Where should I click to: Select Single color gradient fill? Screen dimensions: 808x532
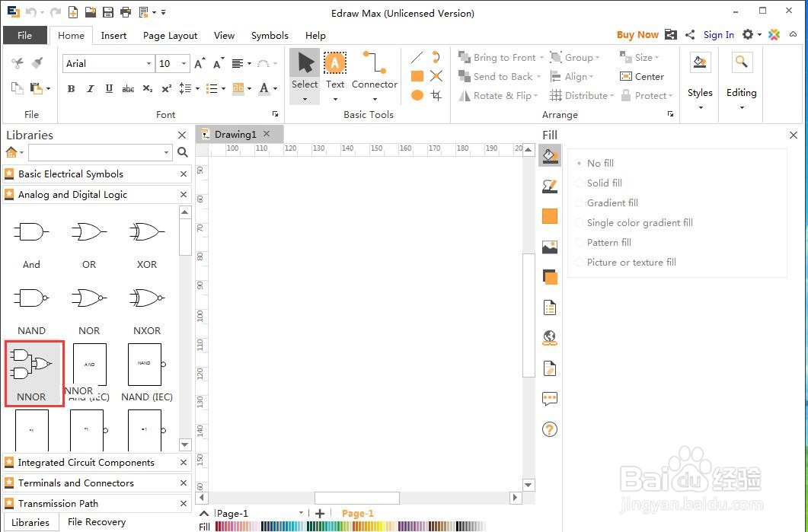(634, 222)
